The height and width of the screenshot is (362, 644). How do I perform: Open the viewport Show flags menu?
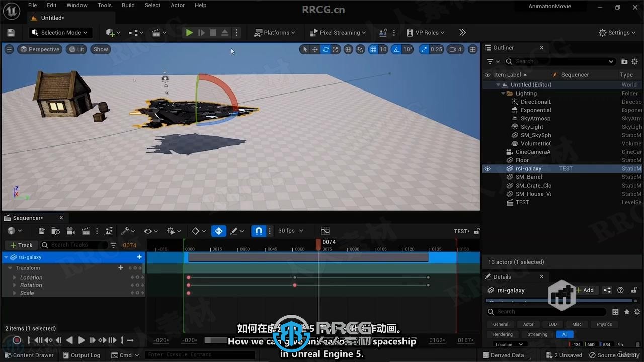(x=101, y=49)
